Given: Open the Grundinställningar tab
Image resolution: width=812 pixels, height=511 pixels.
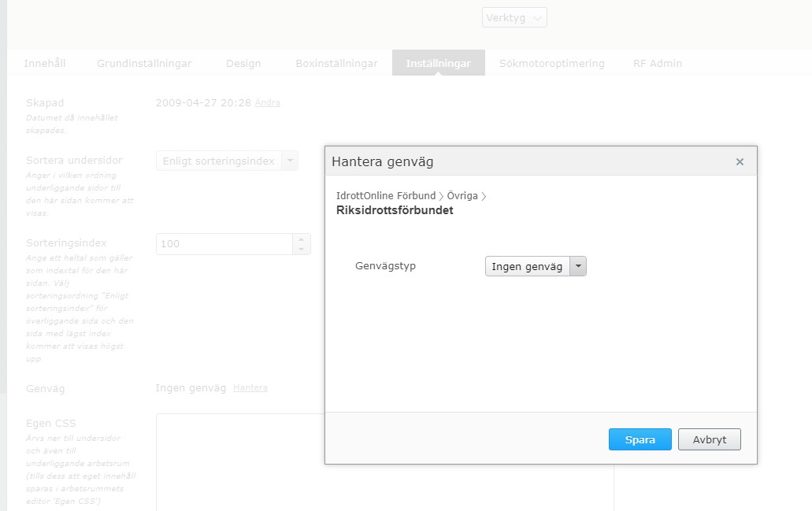Looking at the screenshot, I should pyautogui.click(x=144, y=63).
